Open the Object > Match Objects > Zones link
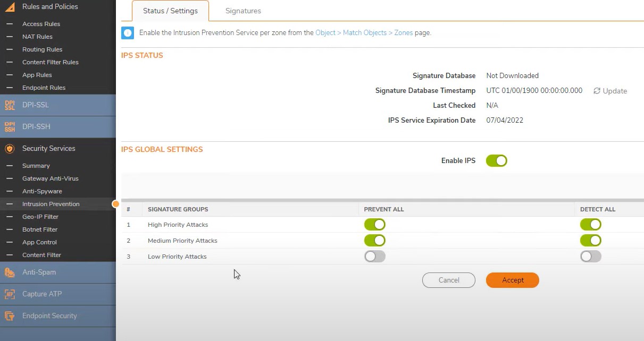The width and height of the screenshot is (644, 341). coord(364,33)
